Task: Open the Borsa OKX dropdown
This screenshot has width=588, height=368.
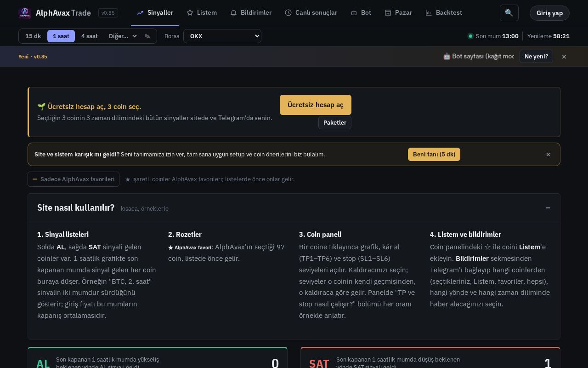Action: (x=222, y=36)
